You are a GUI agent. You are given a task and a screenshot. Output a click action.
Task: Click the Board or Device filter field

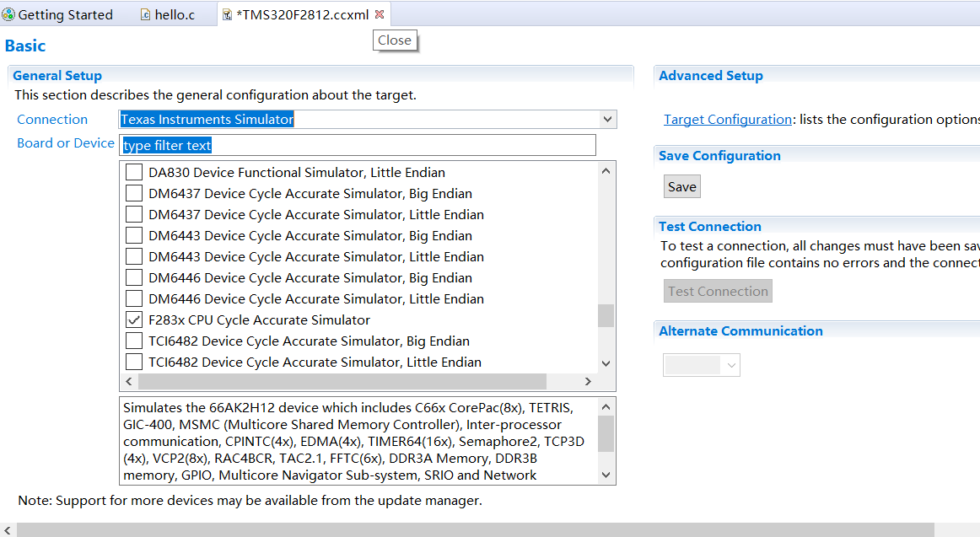358,146
